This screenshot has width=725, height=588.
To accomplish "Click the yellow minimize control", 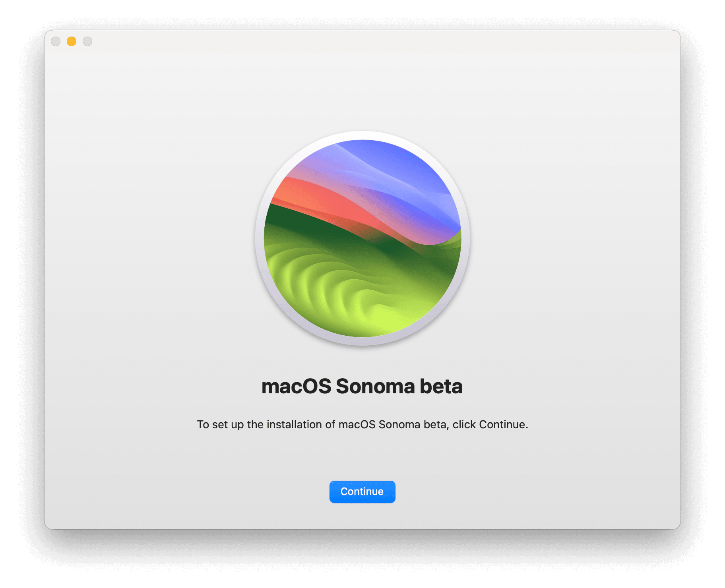I will [72, 41].
